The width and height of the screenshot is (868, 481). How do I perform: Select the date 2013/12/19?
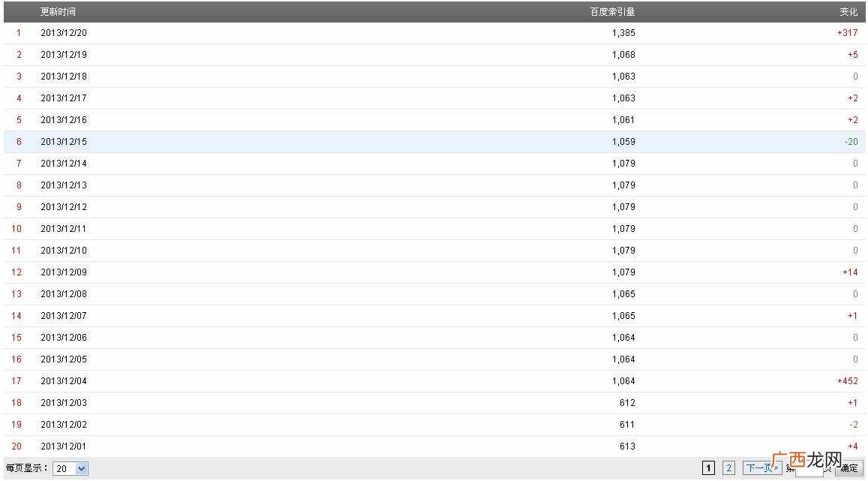pos(64,54)
